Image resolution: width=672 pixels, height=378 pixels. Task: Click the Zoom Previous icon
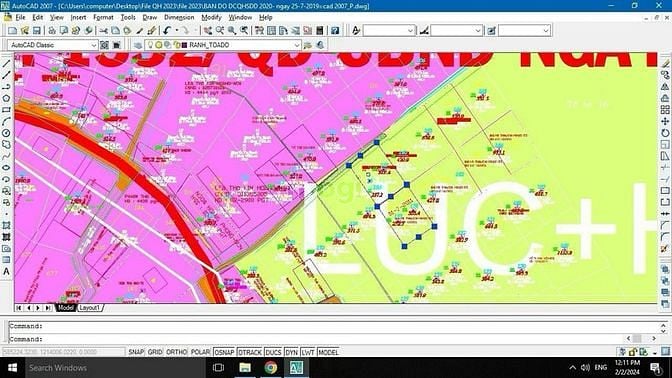[x=244, y=30]
